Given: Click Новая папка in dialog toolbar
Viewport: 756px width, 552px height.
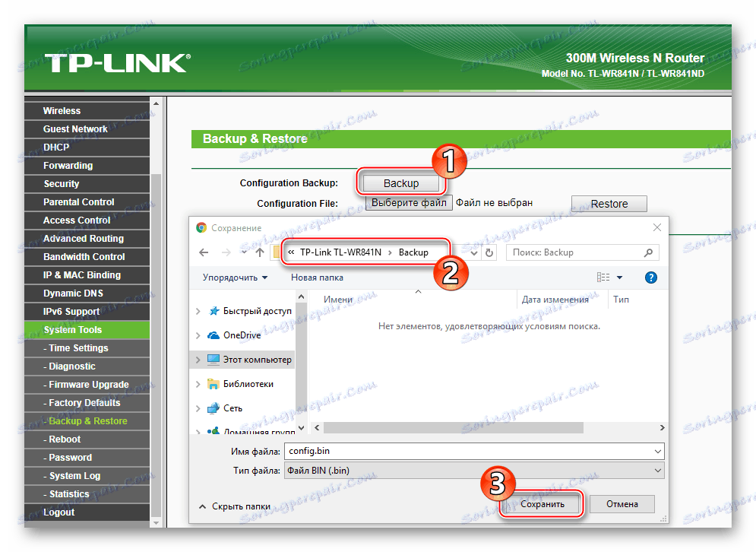Looking at the screenshot, I should [x=317, y=278].
